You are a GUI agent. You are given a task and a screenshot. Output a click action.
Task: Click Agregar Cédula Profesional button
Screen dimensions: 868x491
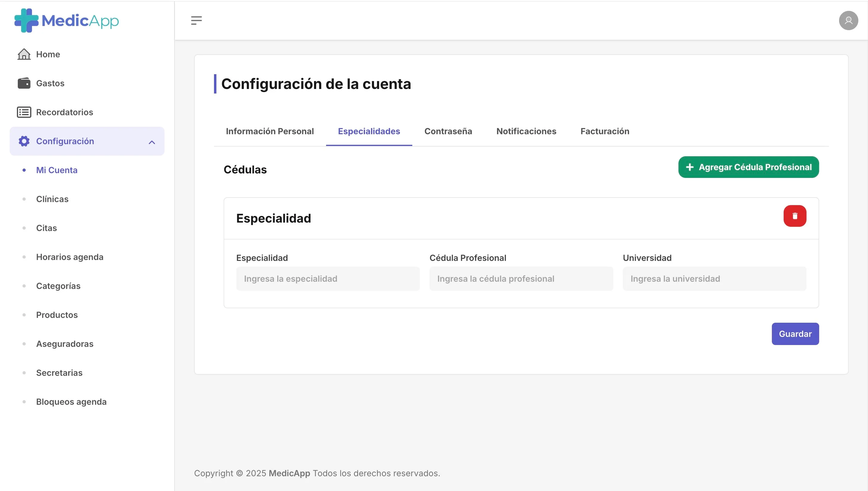[x=748, y=167]
